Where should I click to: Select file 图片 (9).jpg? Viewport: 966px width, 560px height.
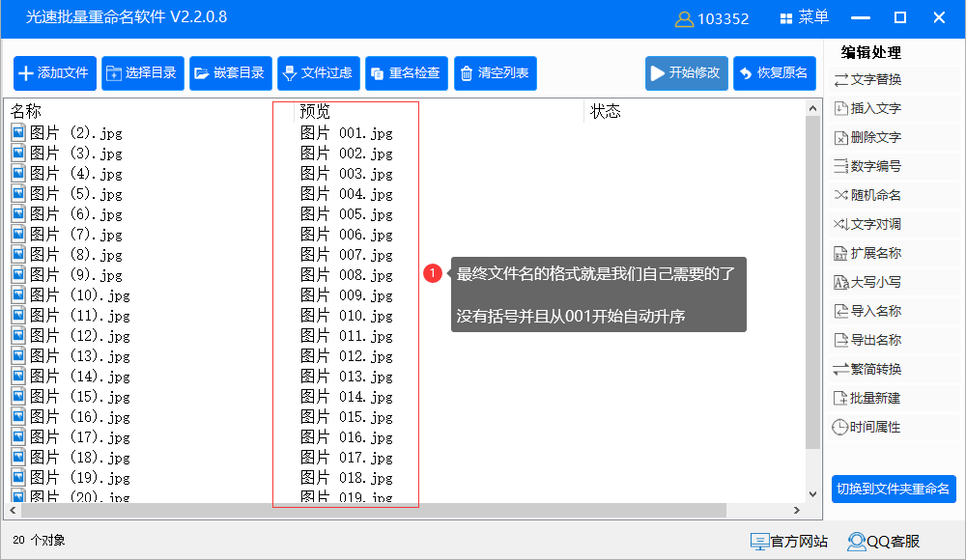(67, 275)
